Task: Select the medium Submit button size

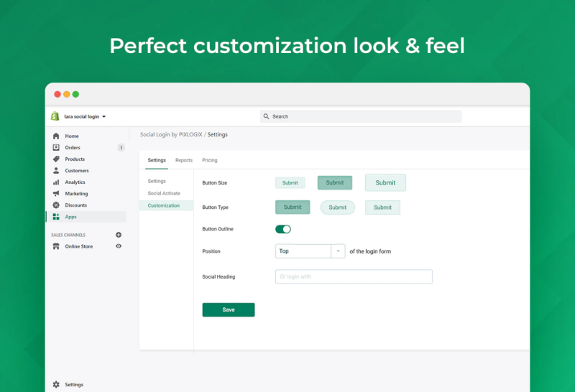Action: tap(335, 182)
